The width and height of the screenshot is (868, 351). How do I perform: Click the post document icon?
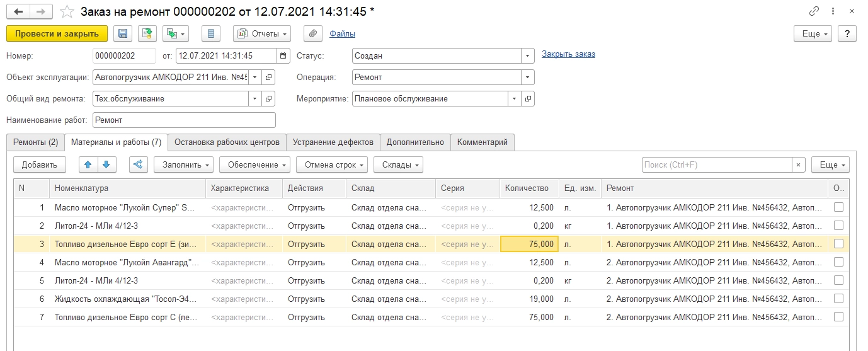[x=147, y=33]
